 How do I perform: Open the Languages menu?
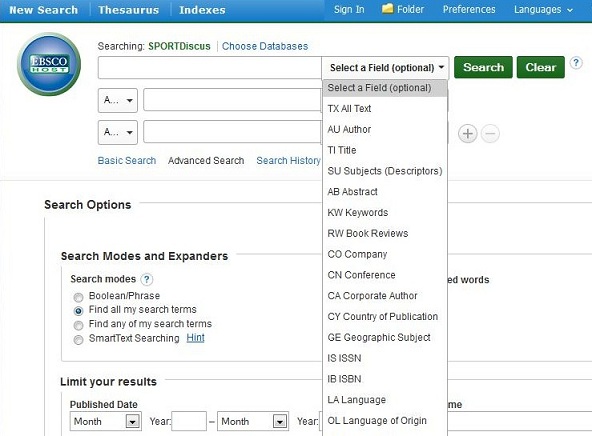(543, 9)
